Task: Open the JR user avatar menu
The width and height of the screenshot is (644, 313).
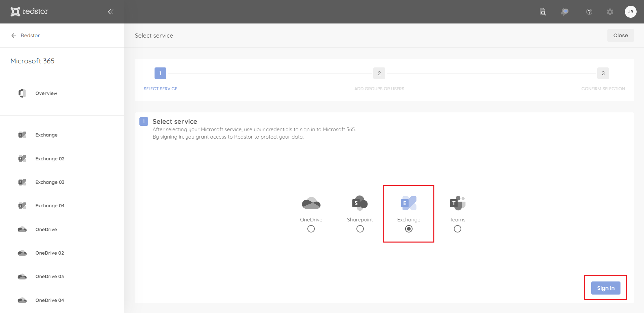Action: click(x=631, y=12)
